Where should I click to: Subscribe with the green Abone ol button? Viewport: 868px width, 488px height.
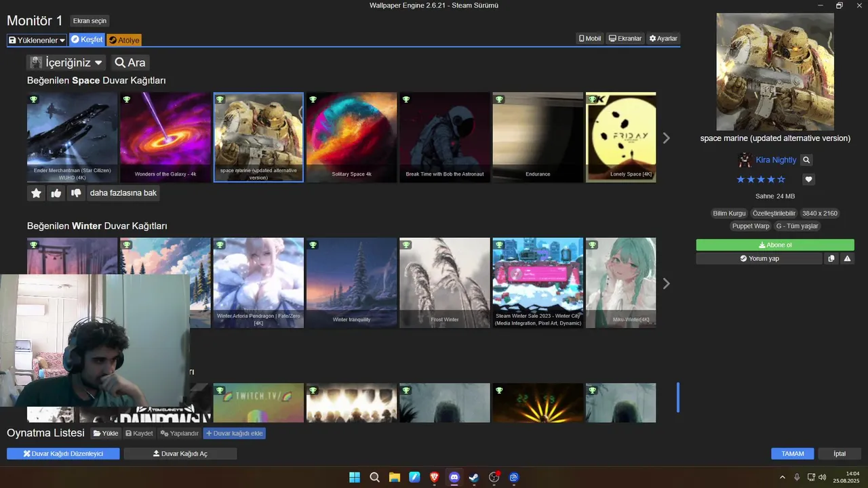pyautogui.click(x=775, y=245)
